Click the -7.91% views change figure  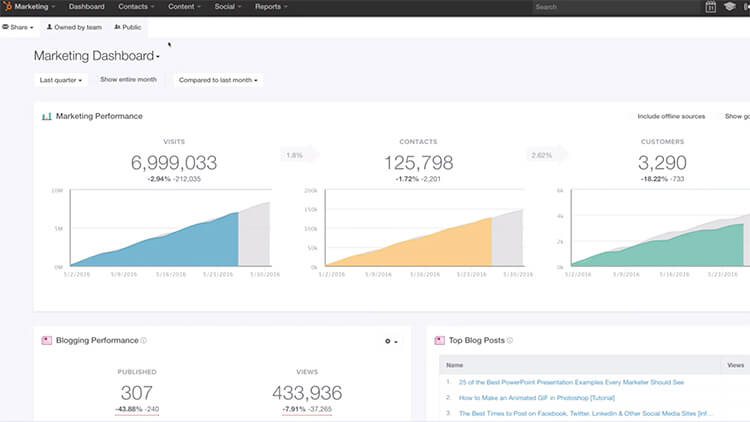[294, 409]
